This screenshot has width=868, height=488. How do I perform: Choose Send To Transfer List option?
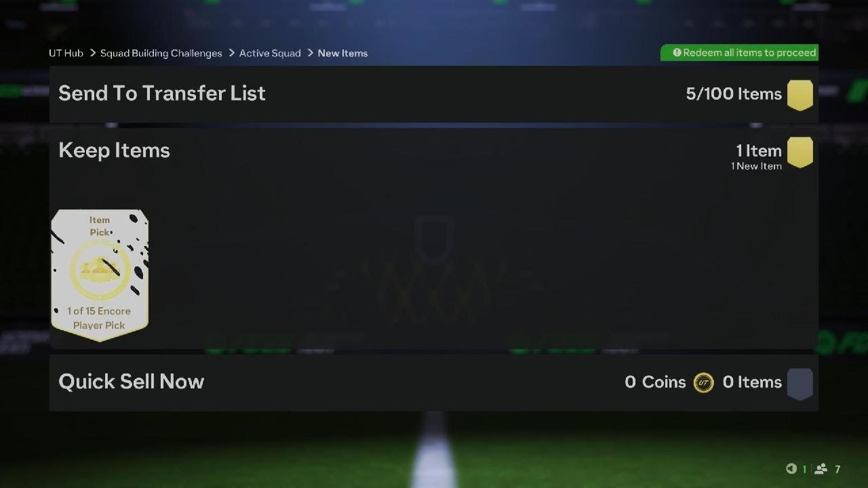434,94
